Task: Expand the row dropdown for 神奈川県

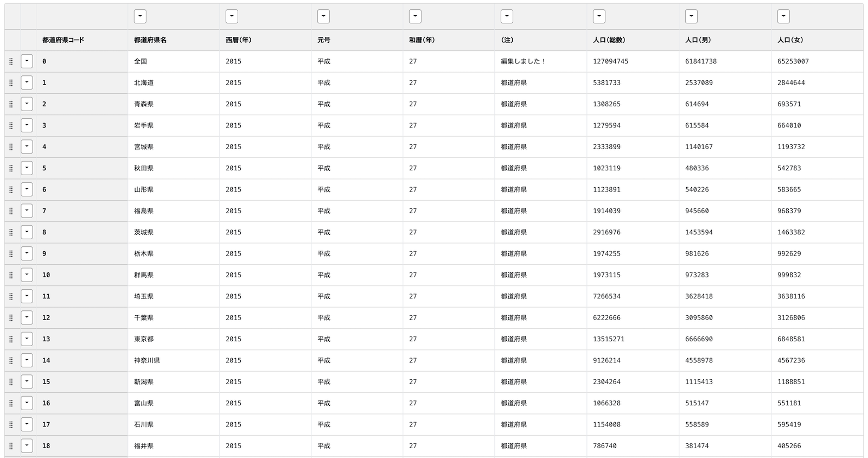Action: (27, 360)
